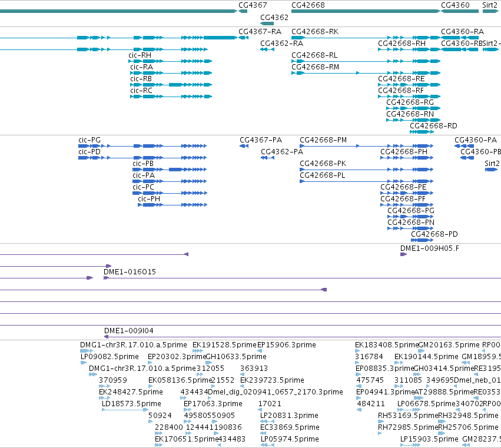Select the CG4362-PA protein label
Image resolution: width=501 pixels, height=448 pixels.
(x=282, y=152)
